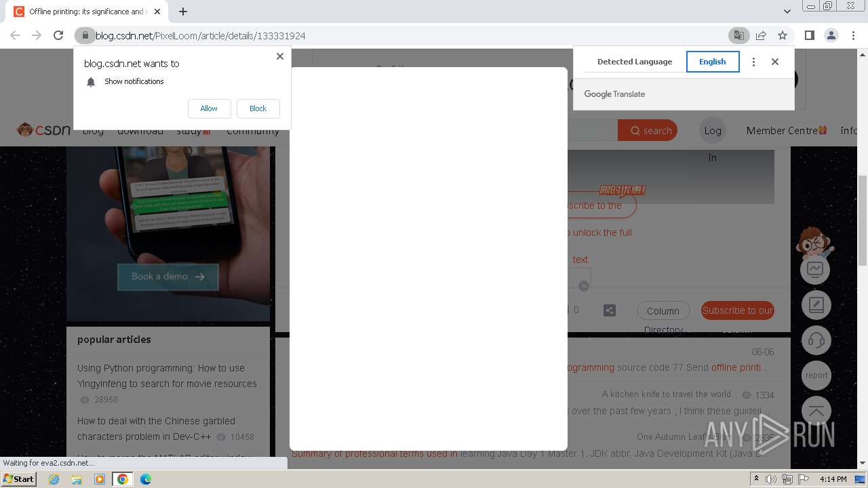Go back to the previous page
The image size is (868, 488).
point(15,35)
